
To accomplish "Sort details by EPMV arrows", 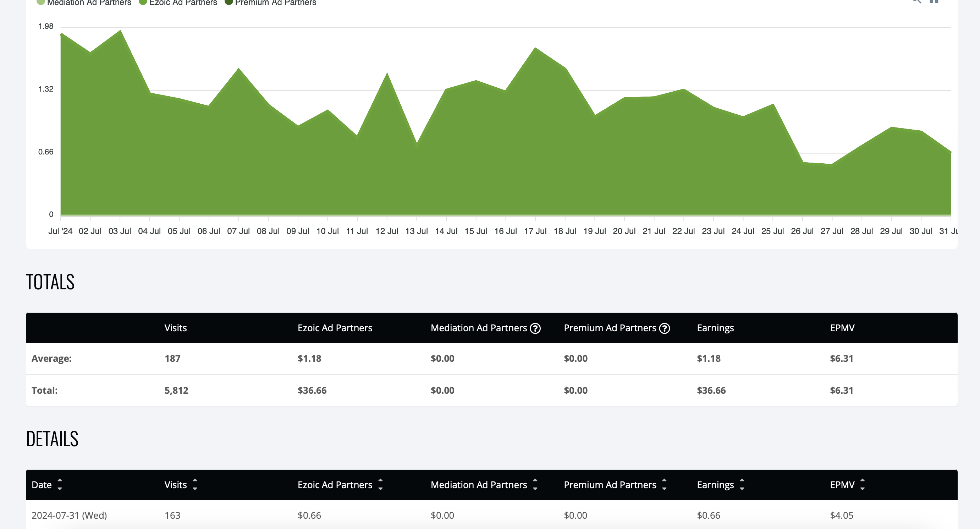I will (863, 485).
